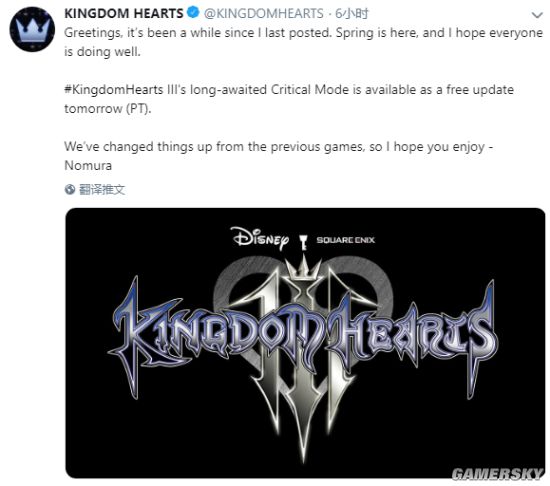
Task: Click the crown atop the III numeral
Action: pyautogui.click(x=303, y=268)
